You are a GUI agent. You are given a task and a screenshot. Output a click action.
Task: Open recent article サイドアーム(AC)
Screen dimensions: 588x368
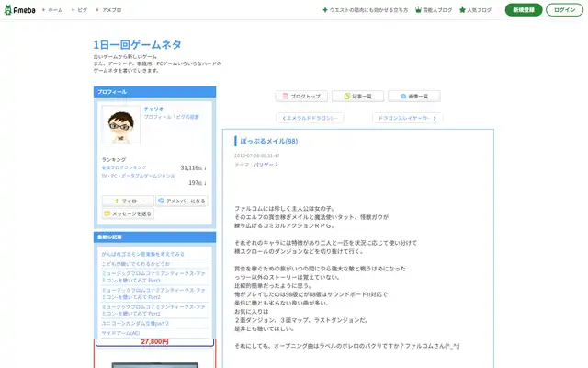pos(120,333)
